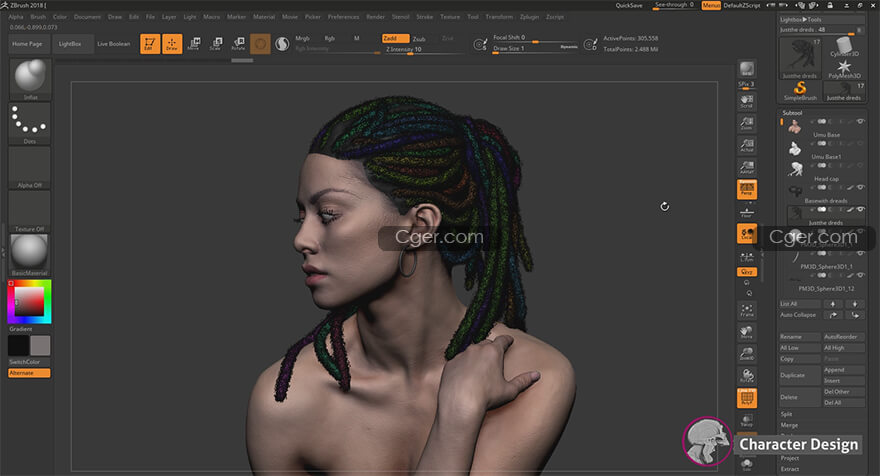Select the black secondary color swatch
Screen dimensions: 880x476
[19, 345]
